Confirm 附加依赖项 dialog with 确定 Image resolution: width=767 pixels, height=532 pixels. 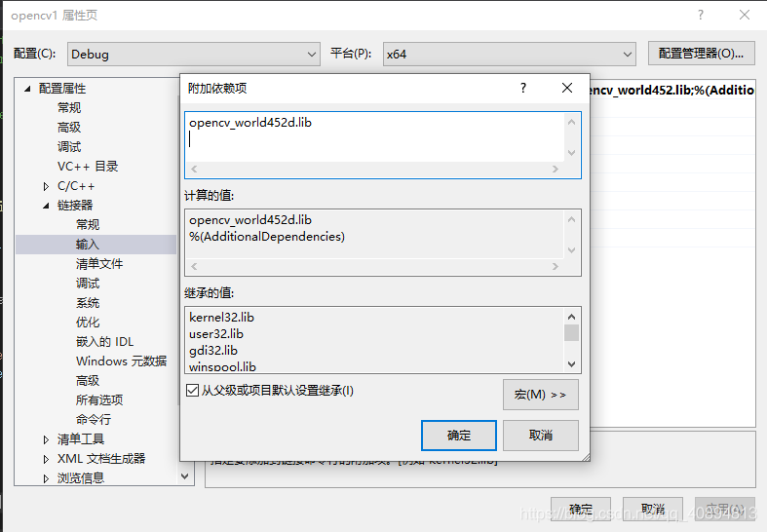(459, 436)
